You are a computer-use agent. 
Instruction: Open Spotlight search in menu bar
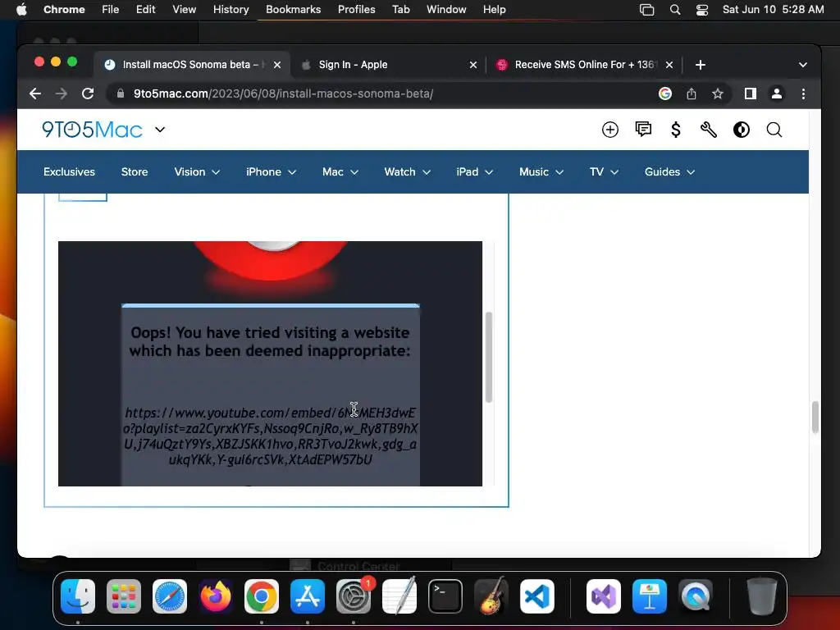[675, 10]
